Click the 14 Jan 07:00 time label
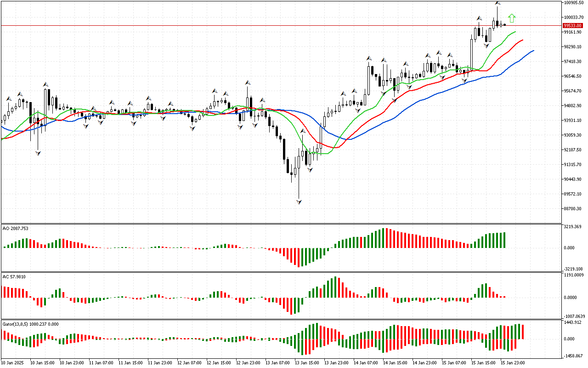Viewport: 588px width, 368px height. (365, 363)
